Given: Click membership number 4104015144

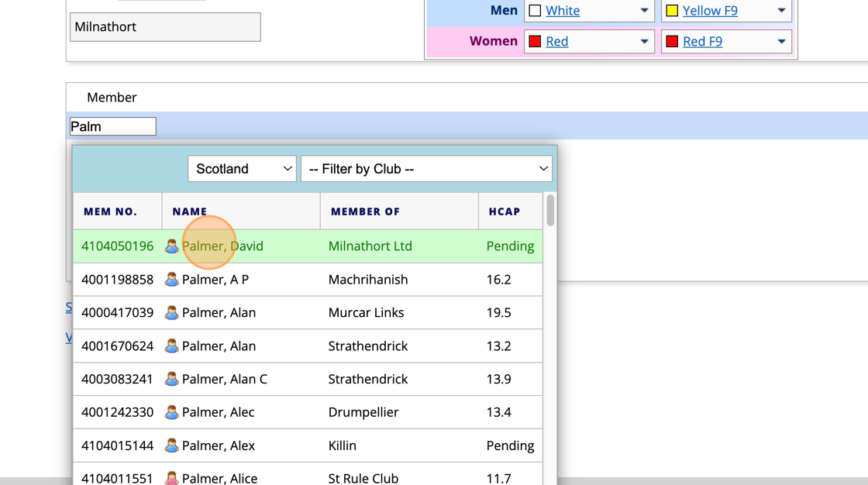Looking at the screenshot, I should click(x=117, y=445).
